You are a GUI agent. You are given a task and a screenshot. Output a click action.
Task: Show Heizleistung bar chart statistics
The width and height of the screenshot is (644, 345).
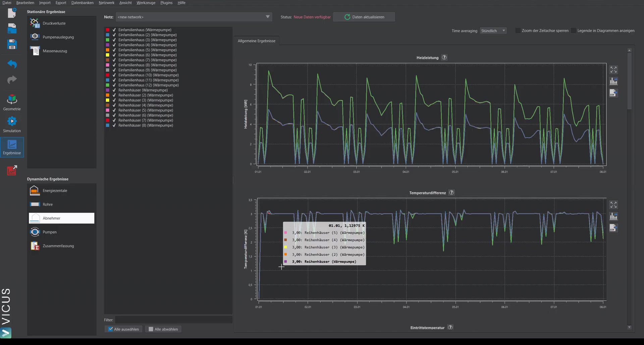click(x=613, y=81)
